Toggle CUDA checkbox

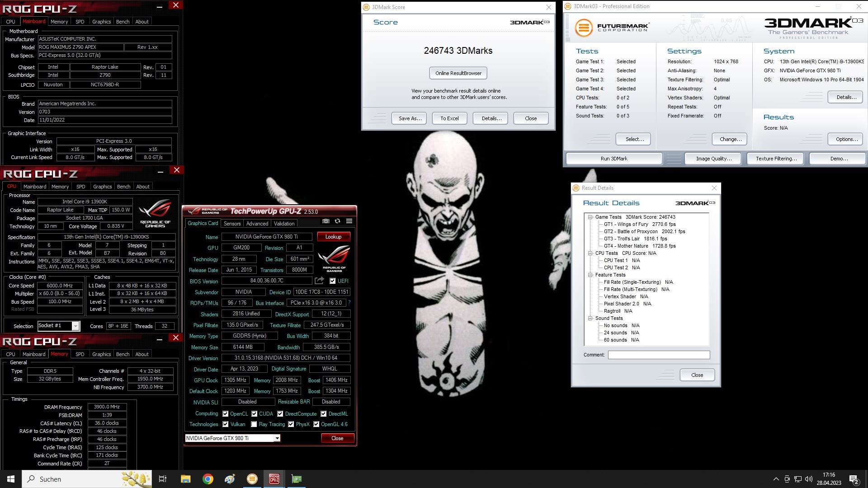pos(254,414)
